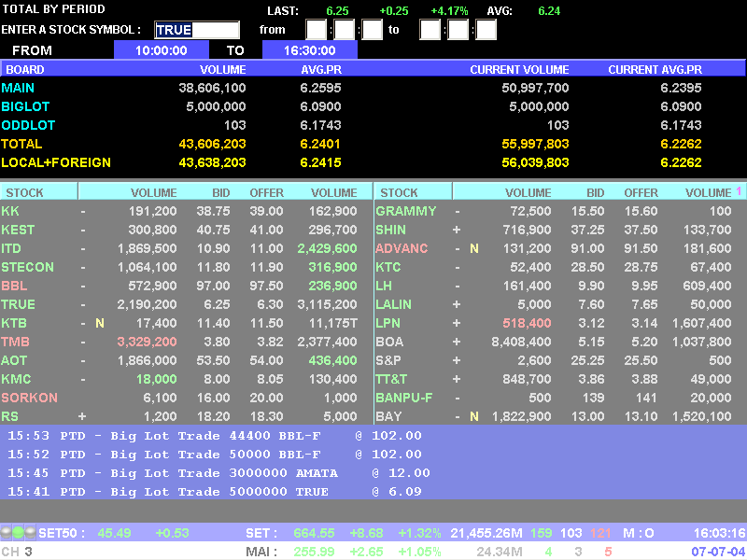The width and height of the screenshot is (747, 560).
Task: Focus the seconds box just before 'to'
Action: (x=372, y=30)
